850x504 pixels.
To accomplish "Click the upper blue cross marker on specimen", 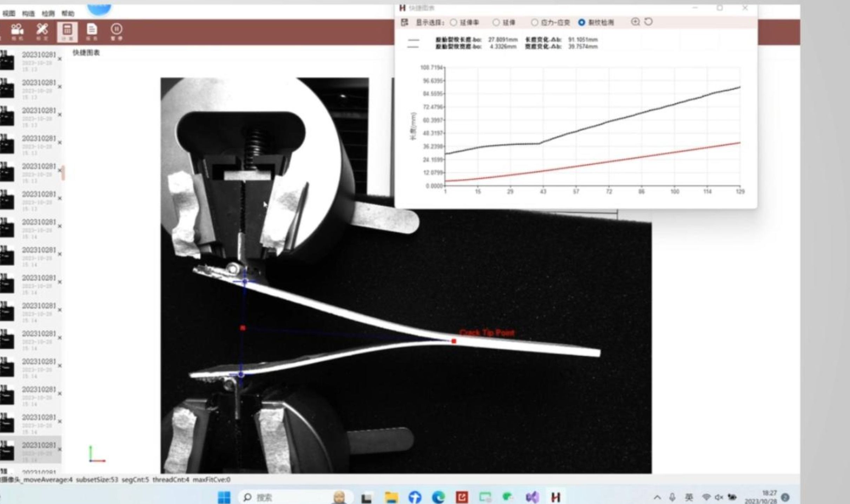I will (x=245, y=281).
